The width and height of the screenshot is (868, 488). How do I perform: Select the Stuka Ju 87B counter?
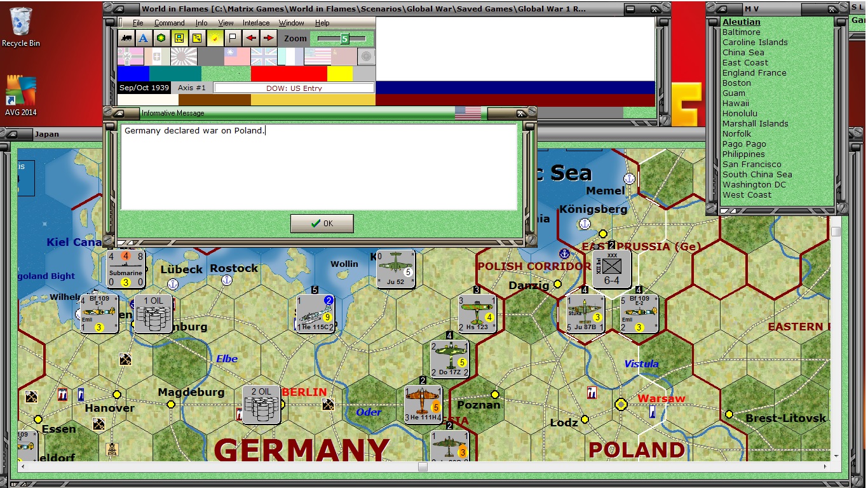585,313
